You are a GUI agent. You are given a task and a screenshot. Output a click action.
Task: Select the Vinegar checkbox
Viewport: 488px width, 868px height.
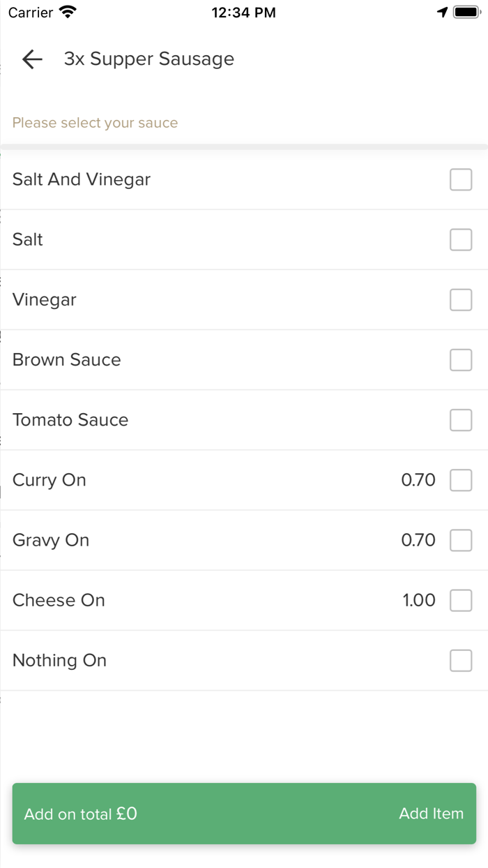[461, 300]
